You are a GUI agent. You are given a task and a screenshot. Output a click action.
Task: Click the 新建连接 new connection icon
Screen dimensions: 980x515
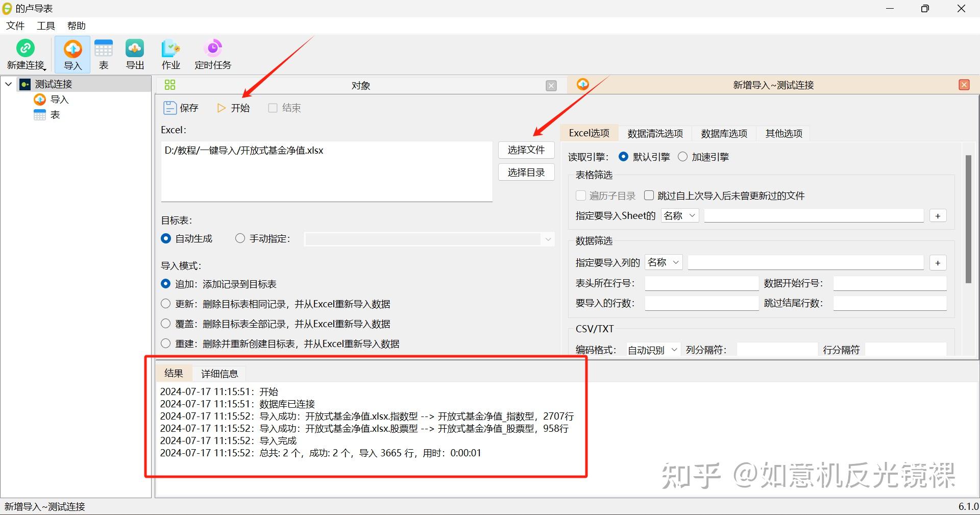coord(26,54)
